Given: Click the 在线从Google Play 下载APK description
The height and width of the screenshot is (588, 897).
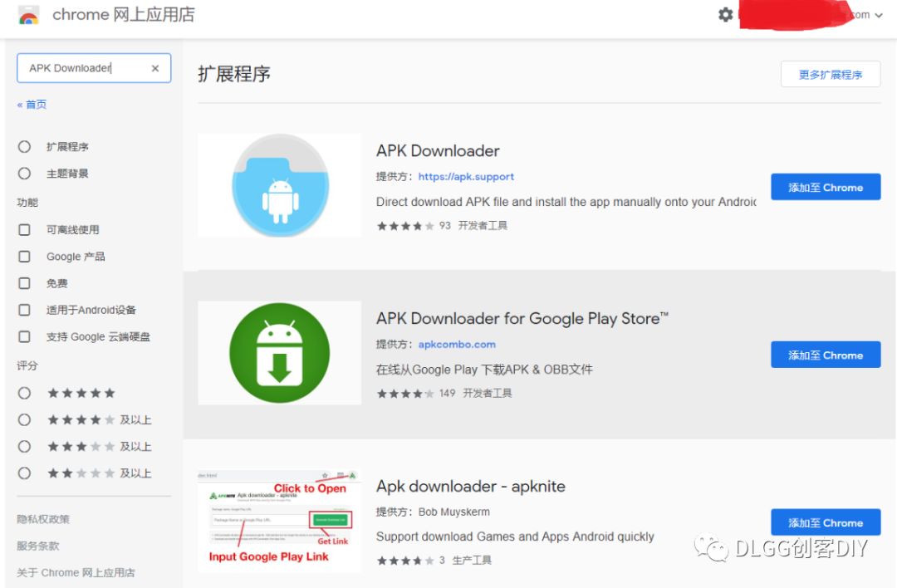Looking at the screenshot, I should (484, 370).
